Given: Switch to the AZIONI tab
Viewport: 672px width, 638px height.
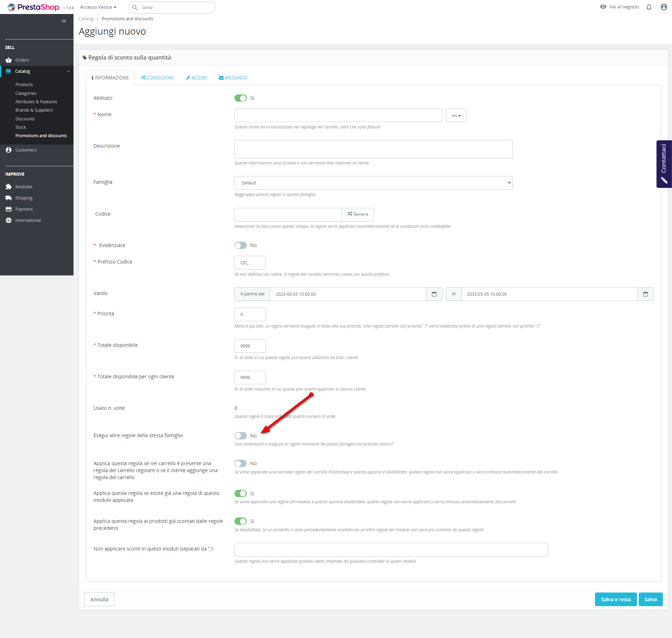Looking at the screenshot, I should (196, 78).
